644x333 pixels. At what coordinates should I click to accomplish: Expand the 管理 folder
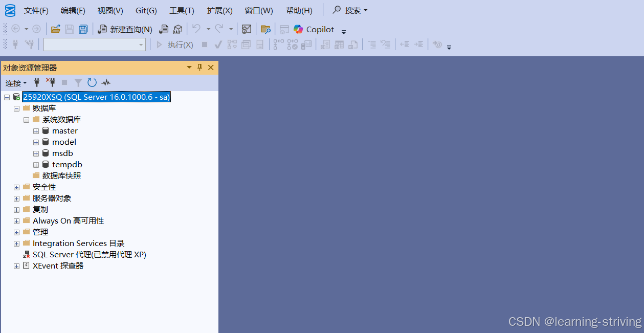tap(17, 232)
